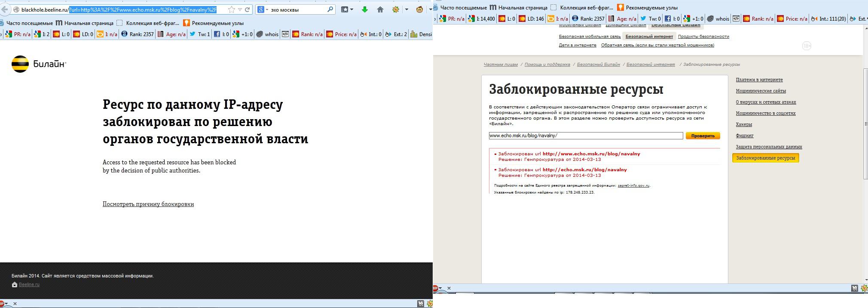This screenshot has height=308, width=868.
Task: Open 'Посмотреть причину блокировки' link
Action: [x=148, y=204]
